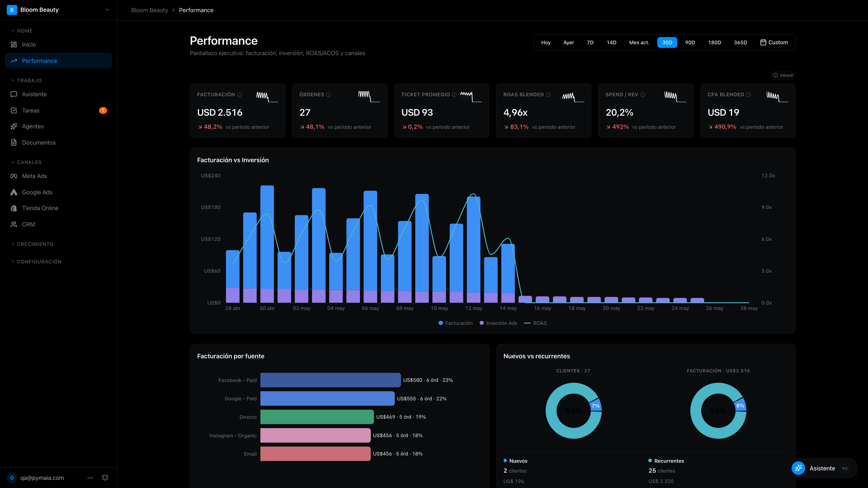
Task: Click the Google Ads logo icon
Action: coord(14,192)
